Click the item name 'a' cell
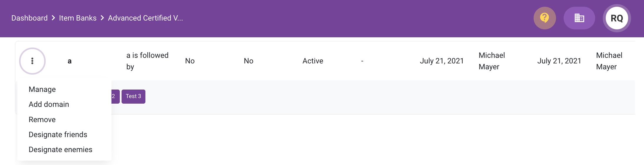This screenshot has height=165, width=644. pyautogui.click(x=69, y=61)
